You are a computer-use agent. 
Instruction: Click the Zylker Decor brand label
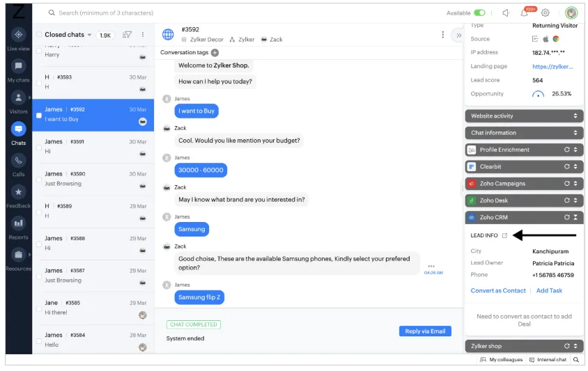point(203,40)
